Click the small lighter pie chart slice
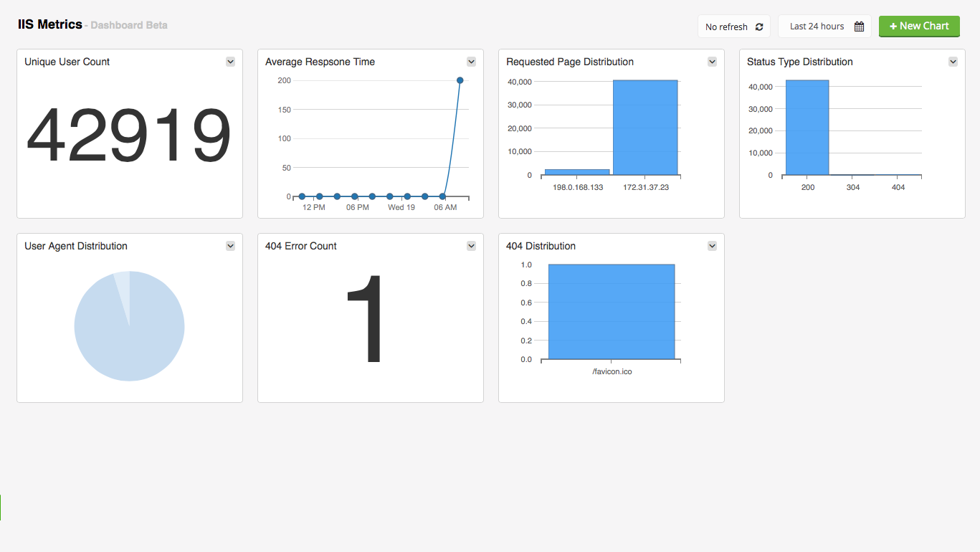This screenshot has width=980, height=552. (x=123, y=287)
